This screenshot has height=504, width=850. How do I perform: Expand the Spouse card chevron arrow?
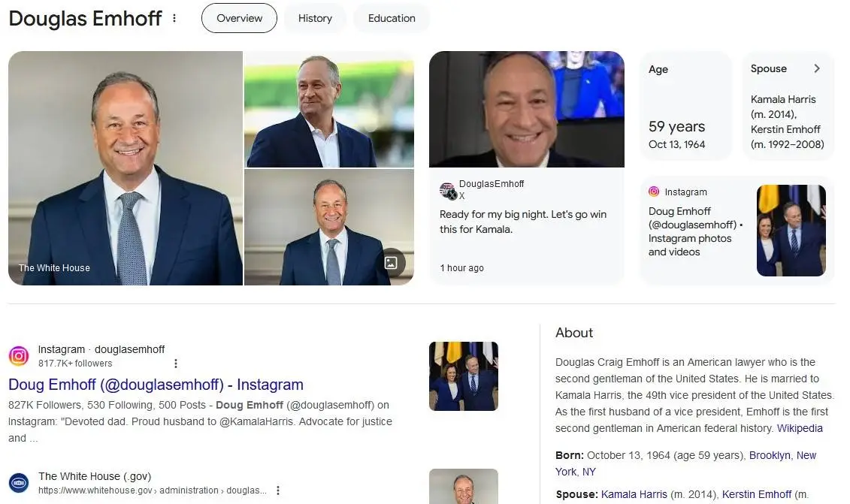coord(817,68)
